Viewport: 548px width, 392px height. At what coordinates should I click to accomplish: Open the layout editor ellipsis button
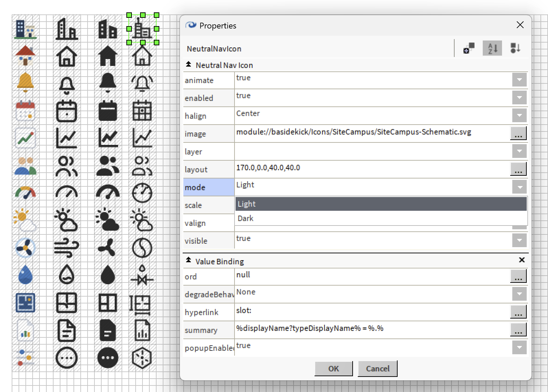click(518, 169)
